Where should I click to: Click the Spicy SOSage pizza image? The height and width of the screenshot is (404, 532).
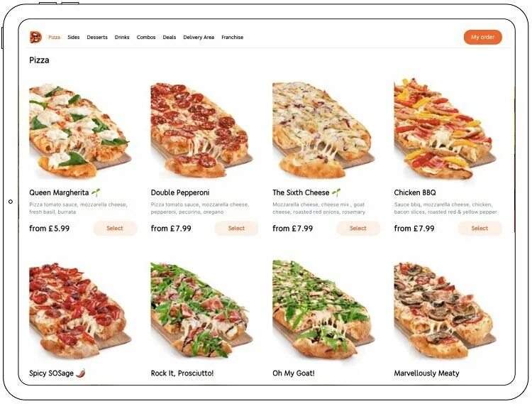80,311
